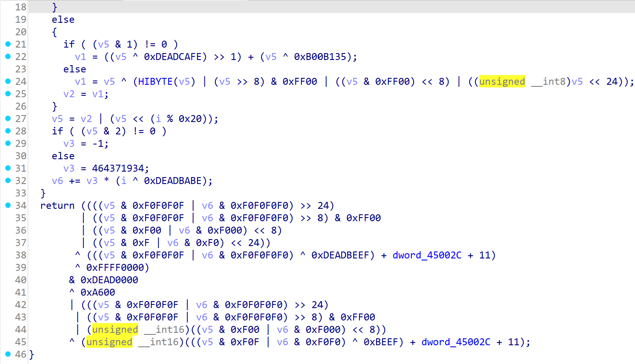Click the breakpoint dot beside line 29
The height and width of the screenshot is (364, 635).
(x=8, y=143)
